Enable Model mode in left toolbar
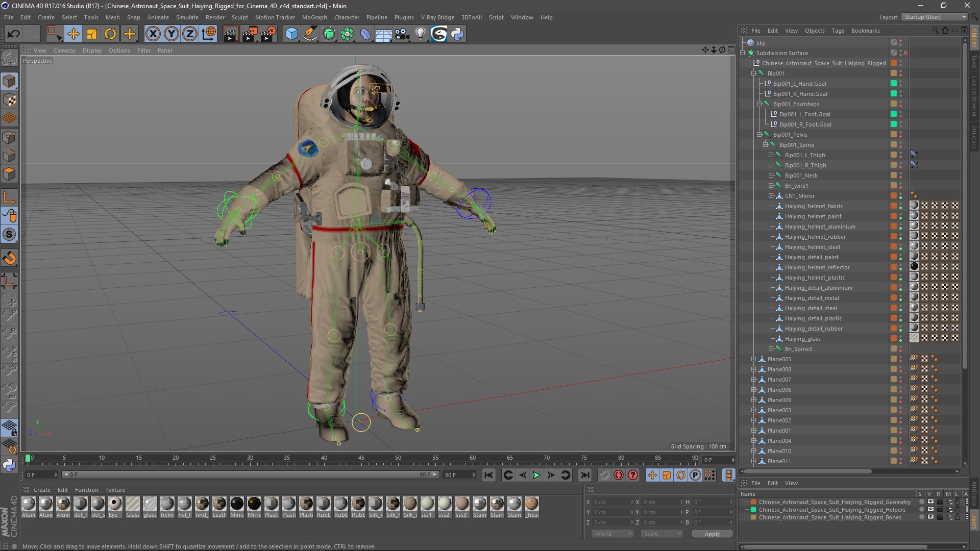Viewport: 980px width, 551px height. (x=9, y=82)
